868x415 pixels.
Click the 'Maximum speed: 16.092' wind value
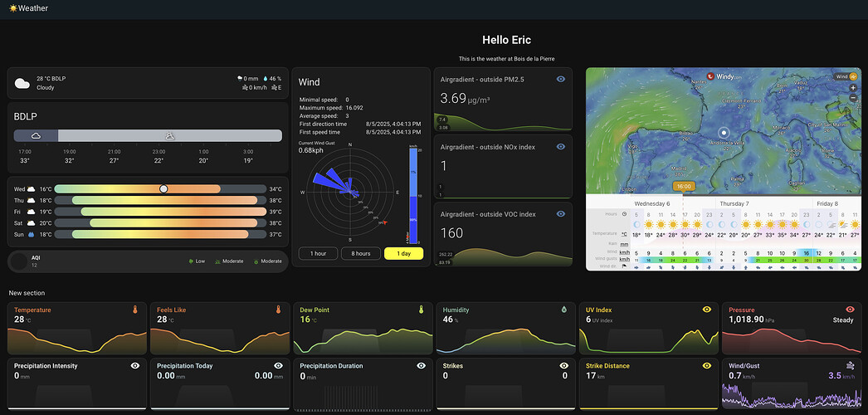point(331,108)
